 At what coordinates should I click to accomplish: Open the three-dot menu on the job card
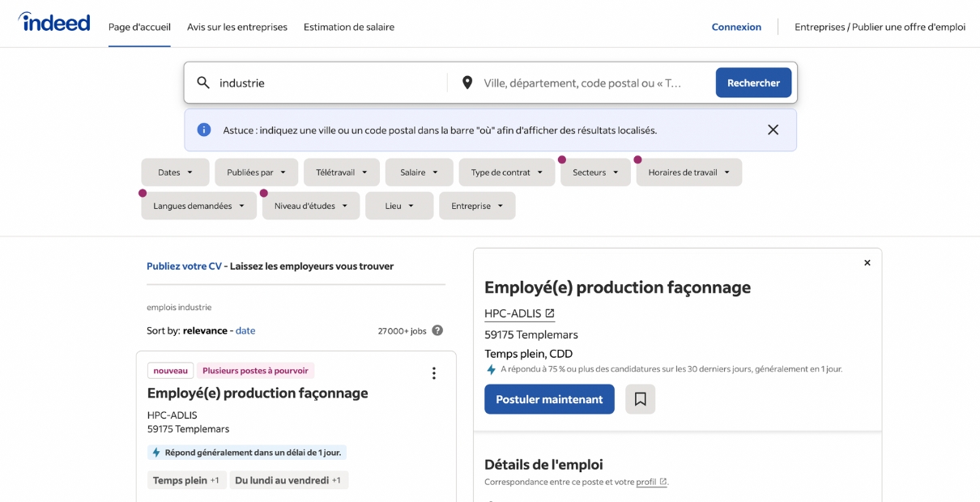coord(434,372)
